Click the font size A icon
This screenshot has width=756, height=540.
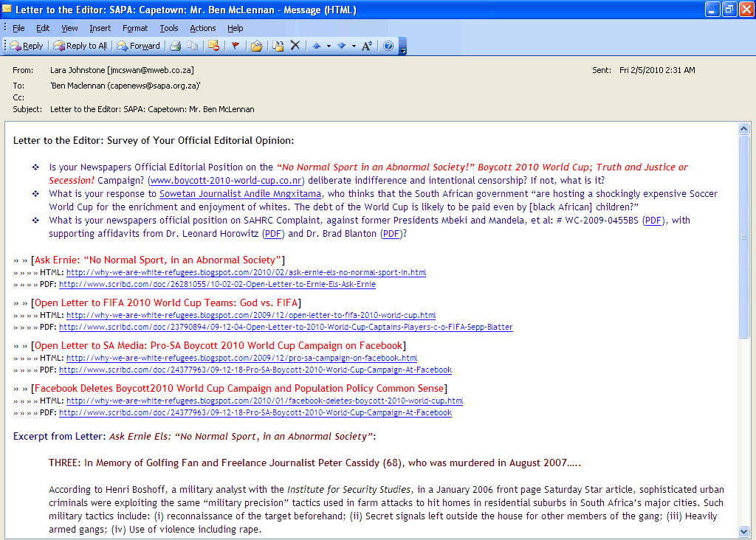367,46
